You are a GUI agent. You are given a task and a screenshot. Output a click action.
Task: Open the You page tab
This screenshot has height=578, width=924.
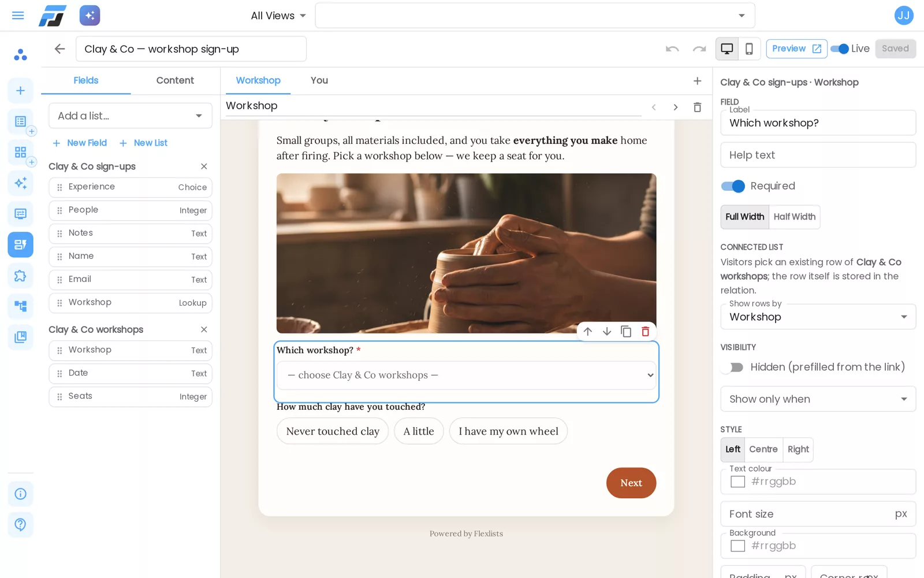click(x=319, y=80)
